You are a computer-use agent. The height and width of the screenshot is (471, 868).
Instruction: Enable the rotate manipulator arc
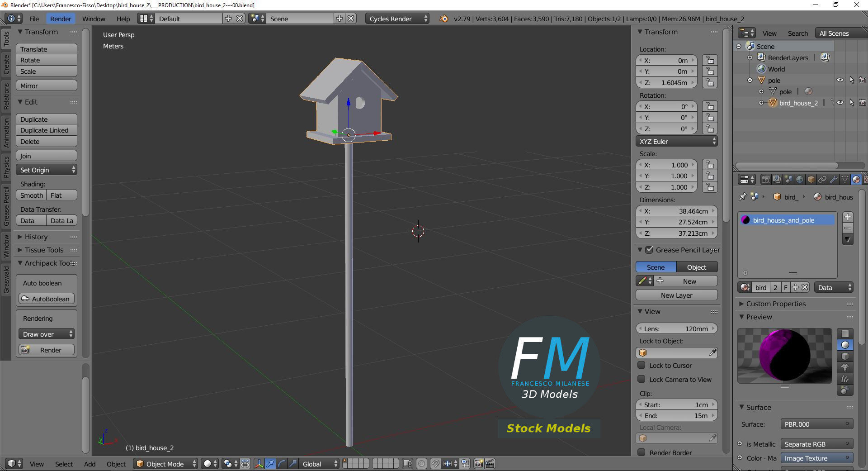pyautogui.click(x=282, y=464)
